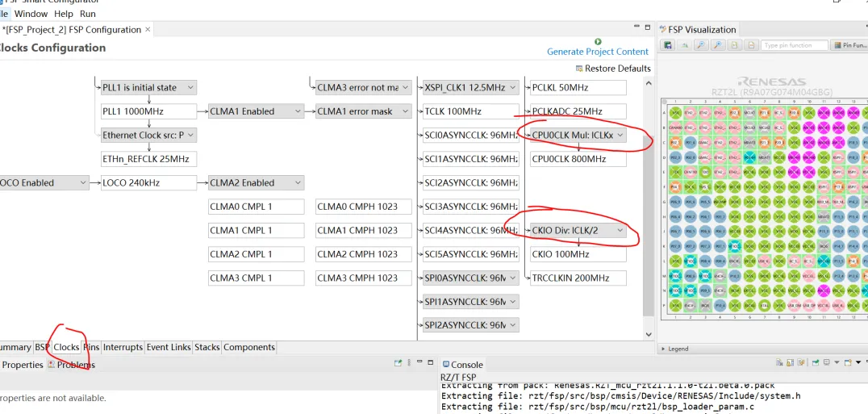Click the TRCCLKIN 200MHz field
The image size is (868, 414).
(578, 278)
